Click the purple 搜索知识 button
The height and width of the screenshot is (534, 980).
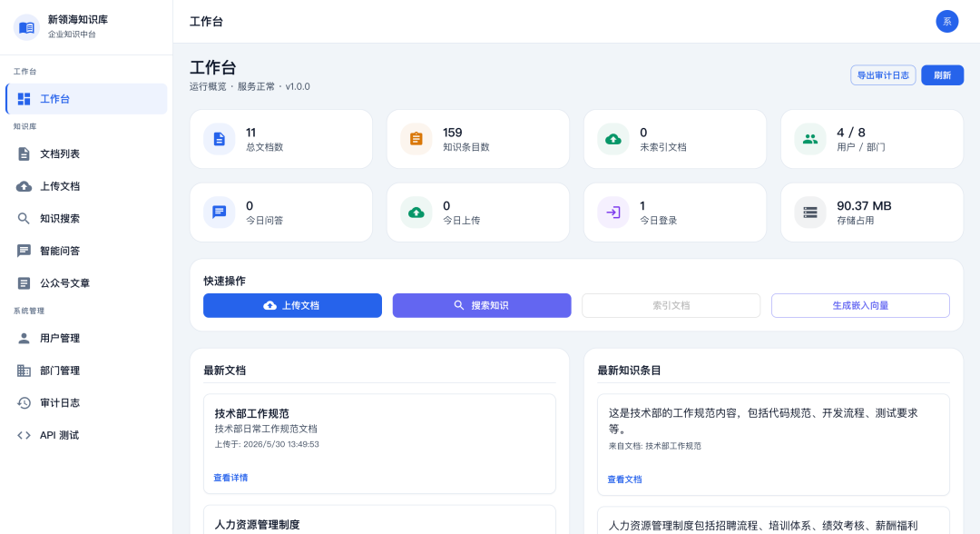tap(482, 305)
